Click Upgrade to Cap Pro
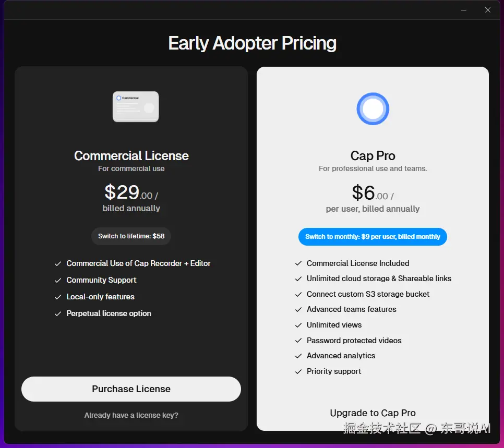This screenshot has height=448, width=504. [x=373, y=413]
